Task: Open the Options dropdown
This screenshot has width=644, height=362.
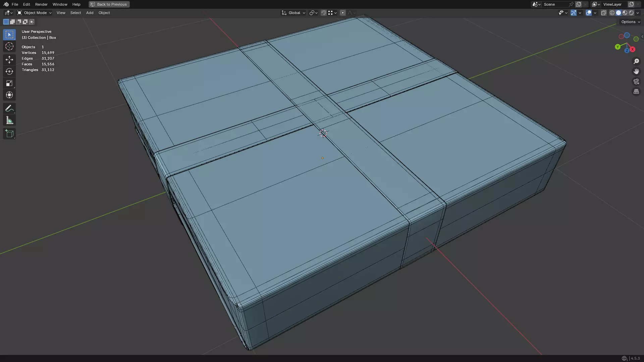Action: 630,22
